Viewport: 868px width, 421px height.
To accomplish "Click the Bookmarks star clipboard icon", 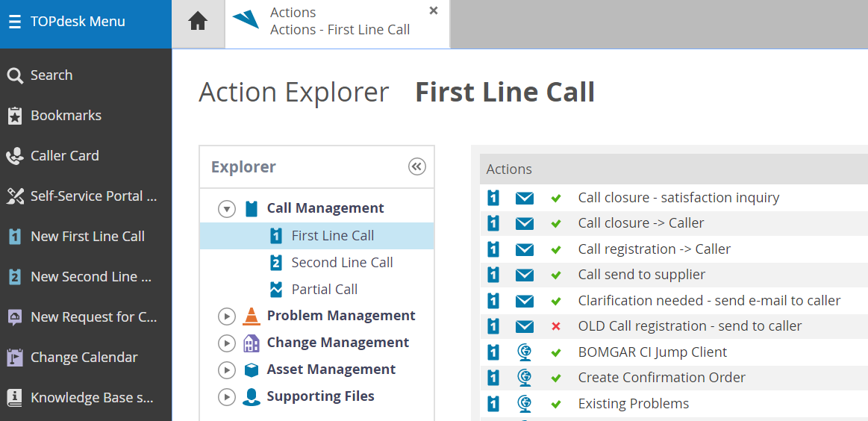I will pyautogui.click(x=15, y=116).
